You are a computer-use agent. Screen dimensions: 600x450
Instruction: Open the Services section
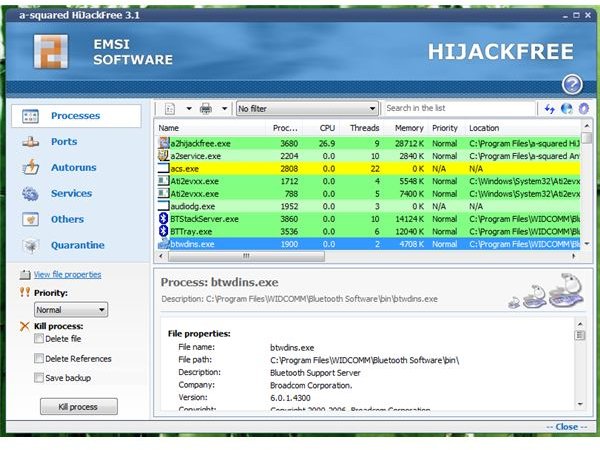point(71,193)
